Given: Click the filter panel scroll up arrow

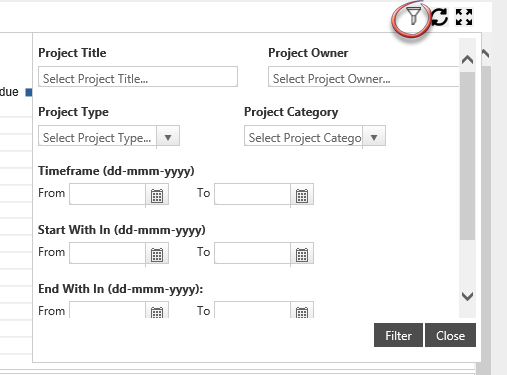Looking at the screenshot, I should [468, 60].
